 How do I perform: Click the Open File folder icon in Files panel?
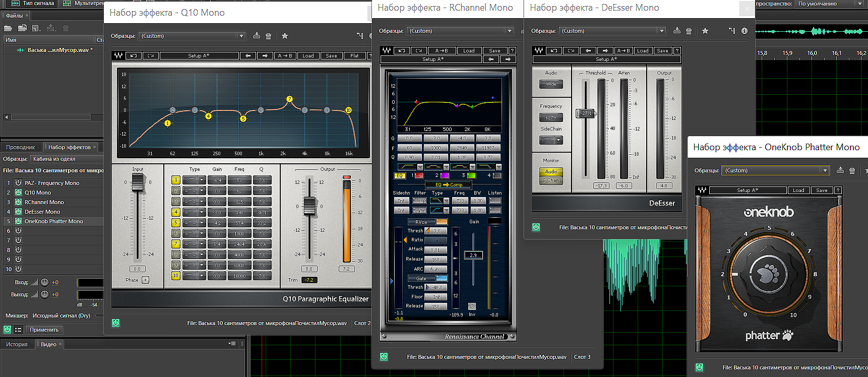pyautogui.click(x=8, y=28)
